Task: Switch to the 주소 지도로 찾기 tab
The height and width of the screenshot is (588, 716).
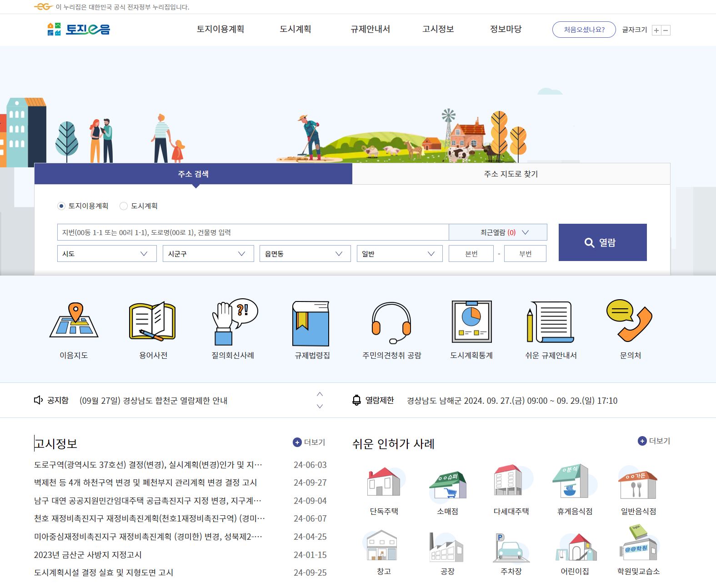Action: [511, 174]
